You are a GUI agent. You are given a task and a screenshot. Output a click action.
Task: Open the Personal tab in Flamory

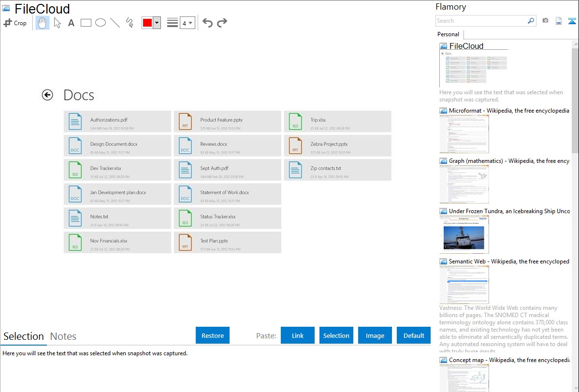pyautogui.click(x=449, y=34)
